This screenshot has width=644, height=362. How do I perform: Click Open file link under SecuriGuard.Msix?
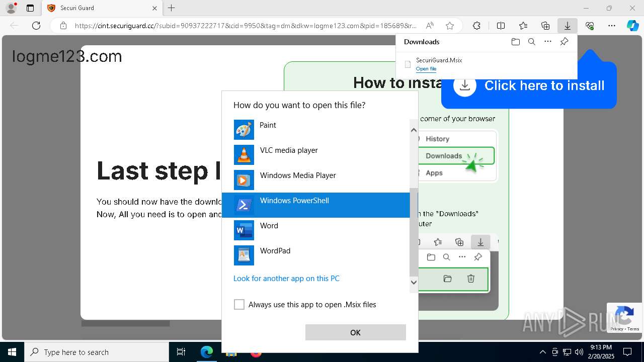[426, 69]
